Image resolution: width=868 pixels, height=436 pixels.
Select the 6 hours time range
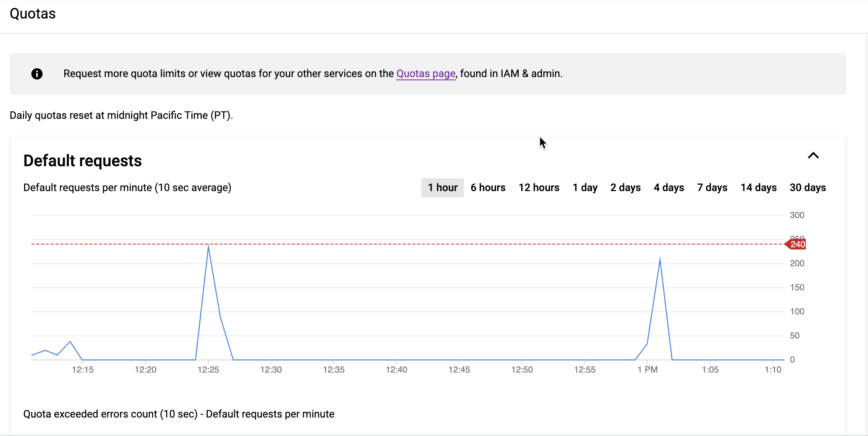click(x=487, y=187)
